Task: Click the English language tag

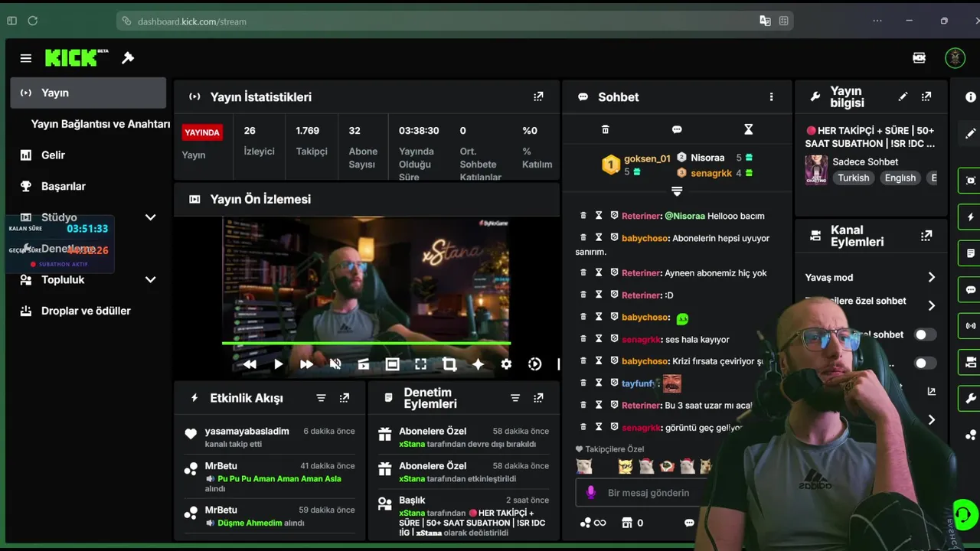Action: [900, 178]
